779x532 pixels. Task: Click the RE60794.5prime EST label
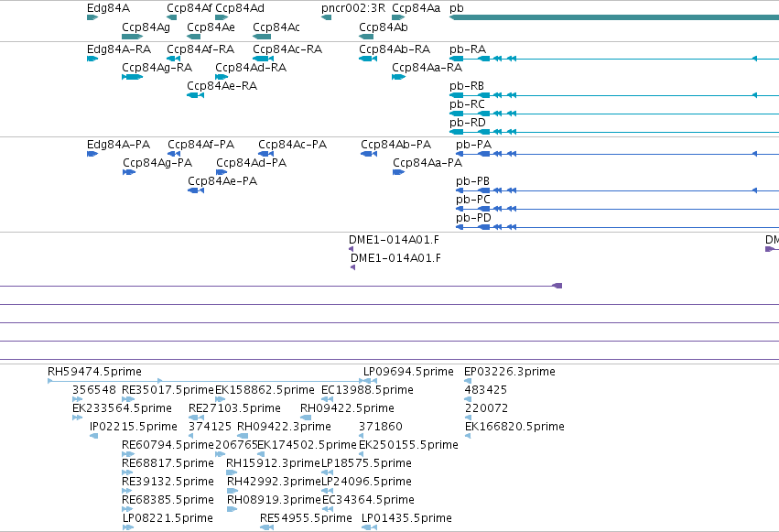[168, 445]
